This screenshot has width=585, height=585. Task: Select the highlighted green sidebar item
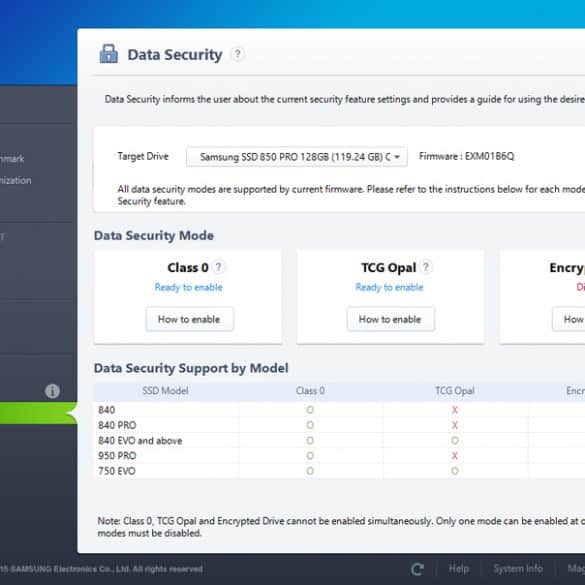tap(38, 413)
